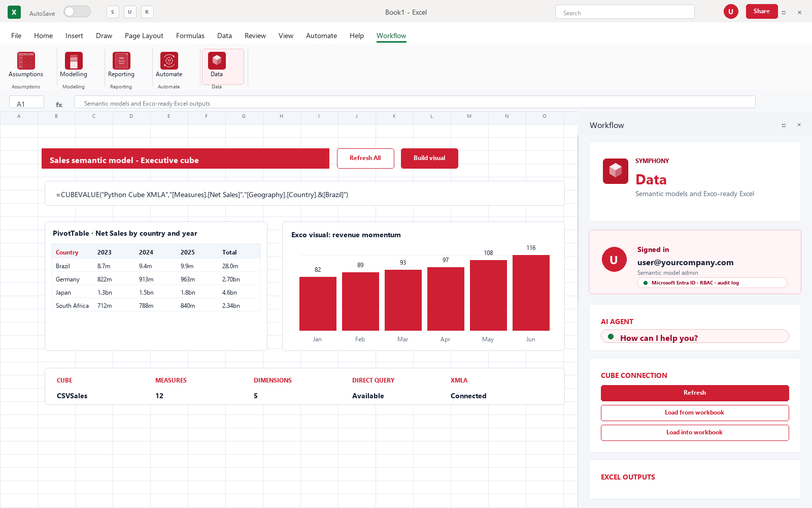
Task: Click the Excel Outputs section heading
Action: coord(628,477)
